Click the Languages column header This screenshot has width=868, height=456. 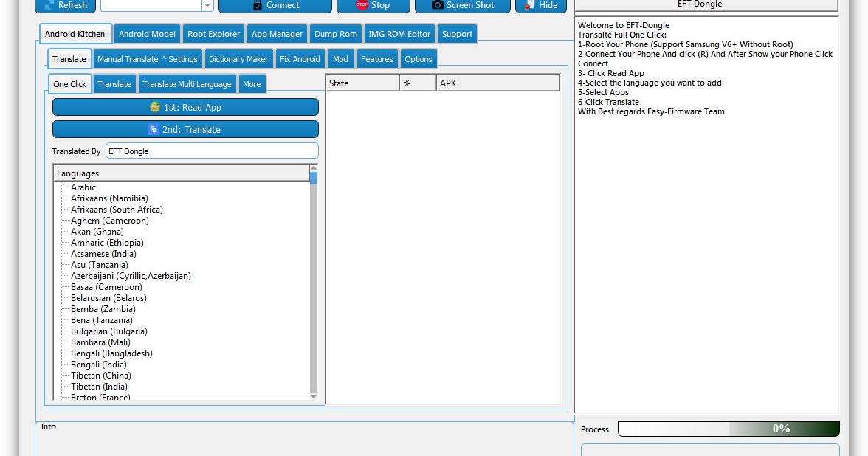(x=181, y=173)
